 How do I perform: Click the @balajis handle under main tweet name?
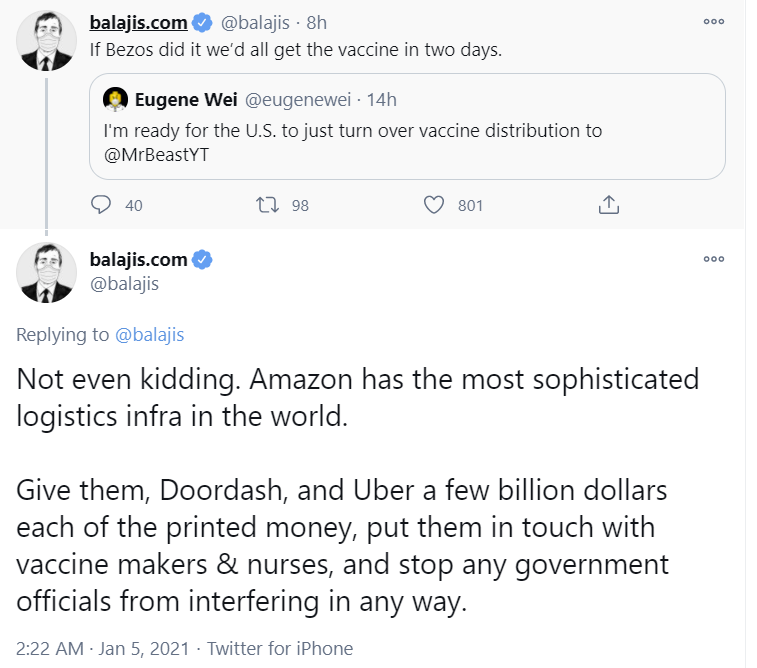click(124, 284)
